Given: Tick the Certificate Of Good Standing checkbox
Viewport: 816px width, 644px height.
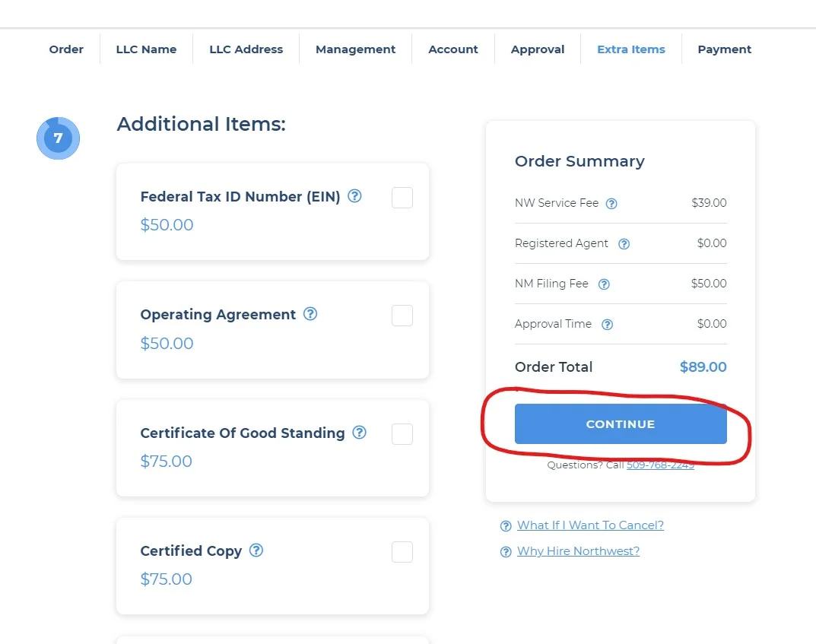Looking at the screenshot, I should [402, 434].
